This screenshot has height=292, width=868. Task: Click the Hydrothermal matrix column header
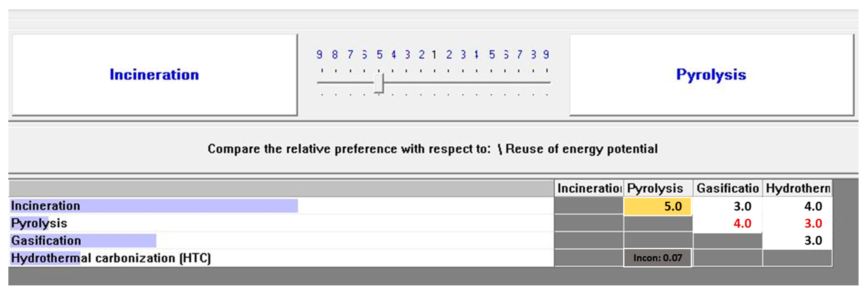coord(797,188)
